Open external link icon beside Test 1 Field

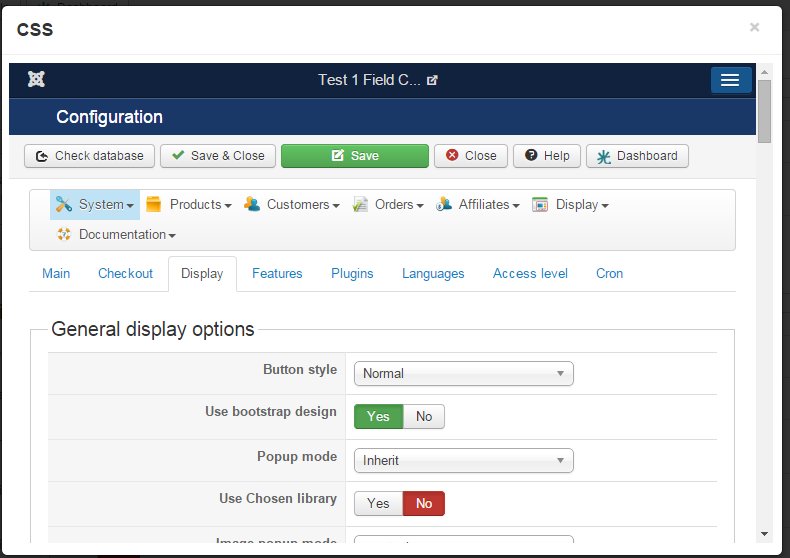click(432, 80)
